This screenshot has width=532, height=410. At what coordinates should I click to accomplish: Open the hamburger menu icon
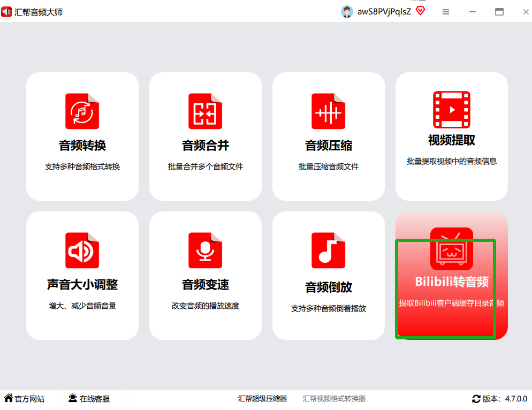click(x=446, y=12)
